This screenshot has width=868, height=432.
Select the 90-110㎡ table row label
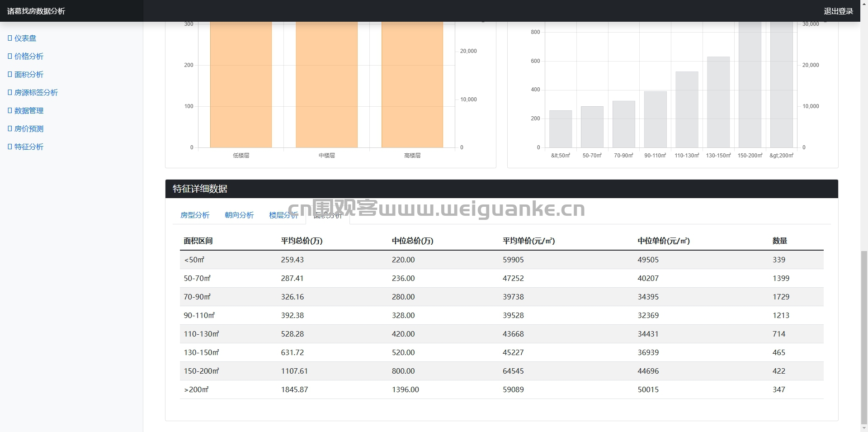coord(199,315)
